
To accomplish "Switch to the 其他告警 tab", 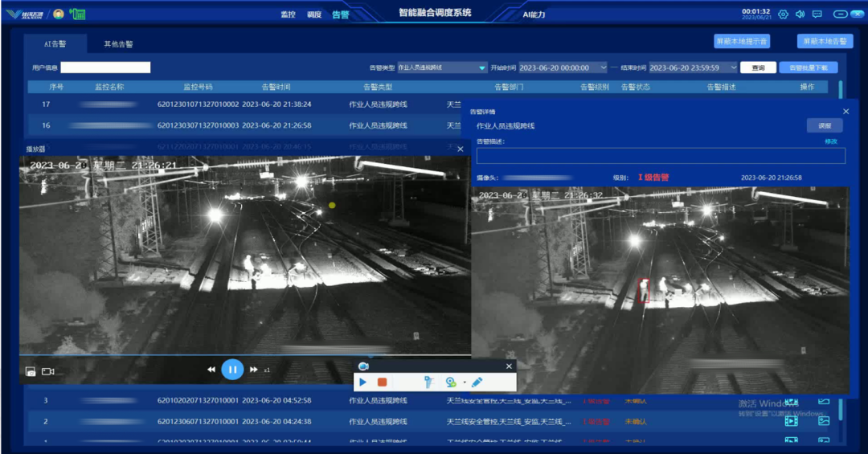I will click(118, 44).
